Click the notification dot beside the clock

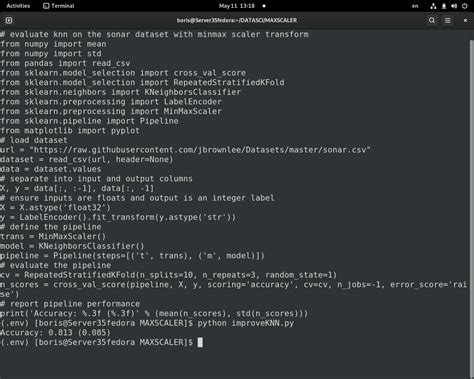pyautogui.click(x=264, y=6)
